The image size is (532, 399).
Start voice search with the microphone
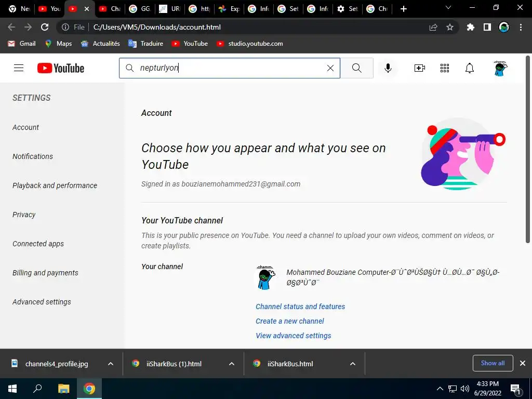(388, 68)
